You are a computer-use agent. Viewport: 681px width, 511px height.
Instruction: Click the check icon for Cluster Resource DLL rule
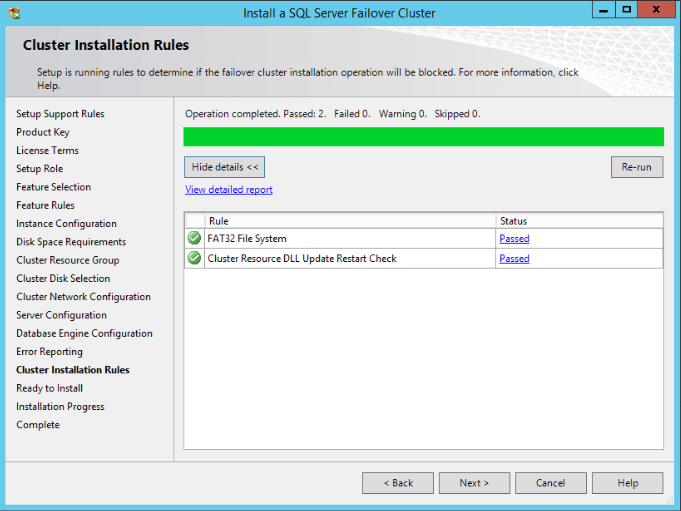click(x=194, y=258)
